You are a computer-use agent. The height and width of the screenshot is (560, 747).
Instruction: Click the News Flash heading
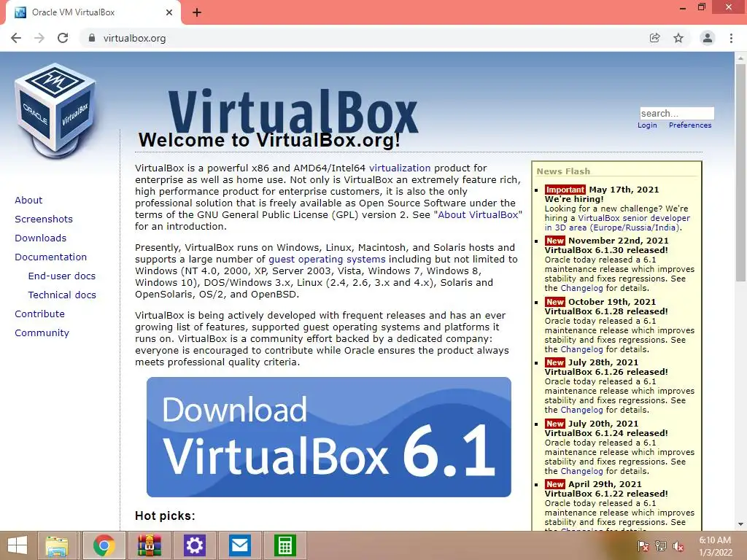(563, 171)
